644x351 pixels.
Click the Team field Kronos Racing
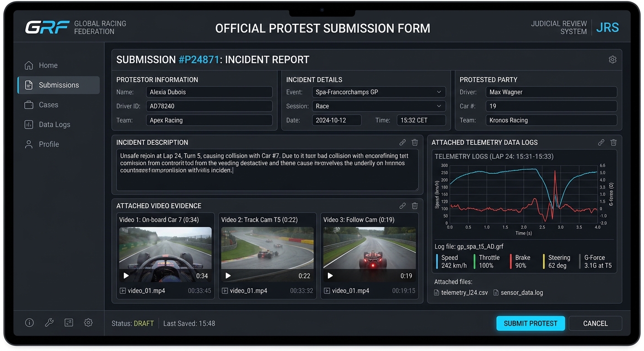tap(551, 120)
